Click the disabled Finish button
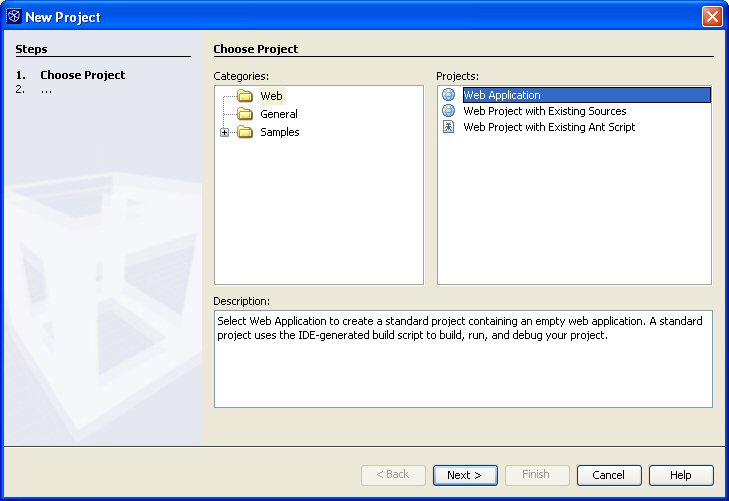The height and width of the screenshot is (501, 729). 537,475
